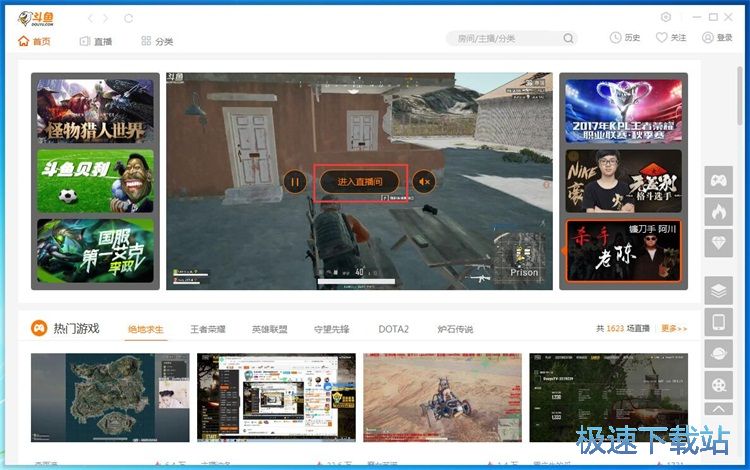Click the search magnifier icon
Screen dimensions: 750x470
pyautogui.click(x=568, y=38)
